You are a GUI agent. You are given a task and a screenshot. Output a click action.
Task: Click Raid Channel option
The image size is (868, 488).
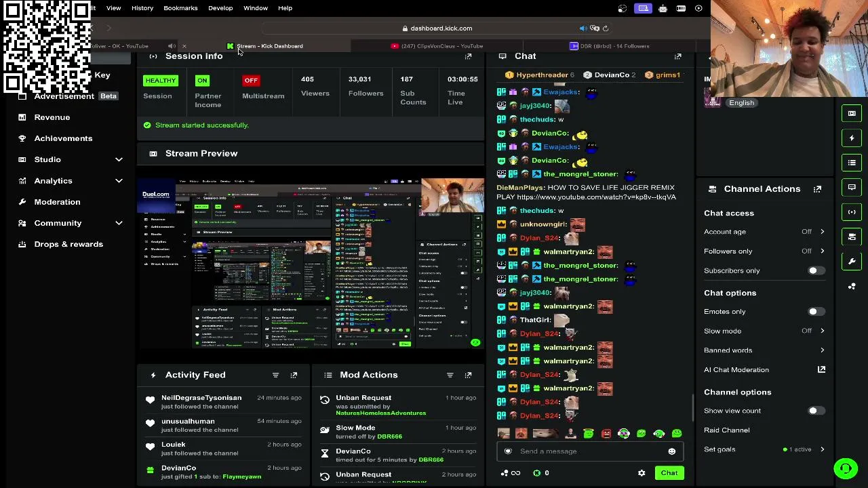(x=727, y=430)
